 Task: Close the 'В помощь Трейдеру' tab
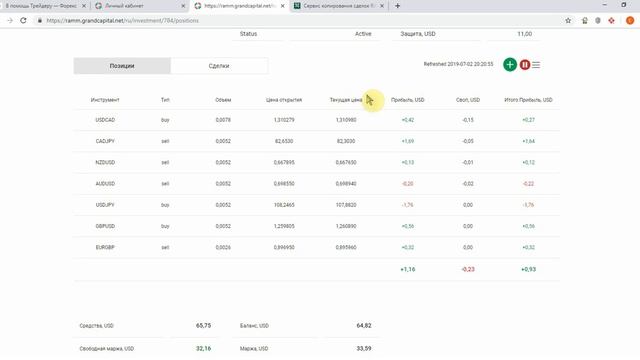[84, 6]
